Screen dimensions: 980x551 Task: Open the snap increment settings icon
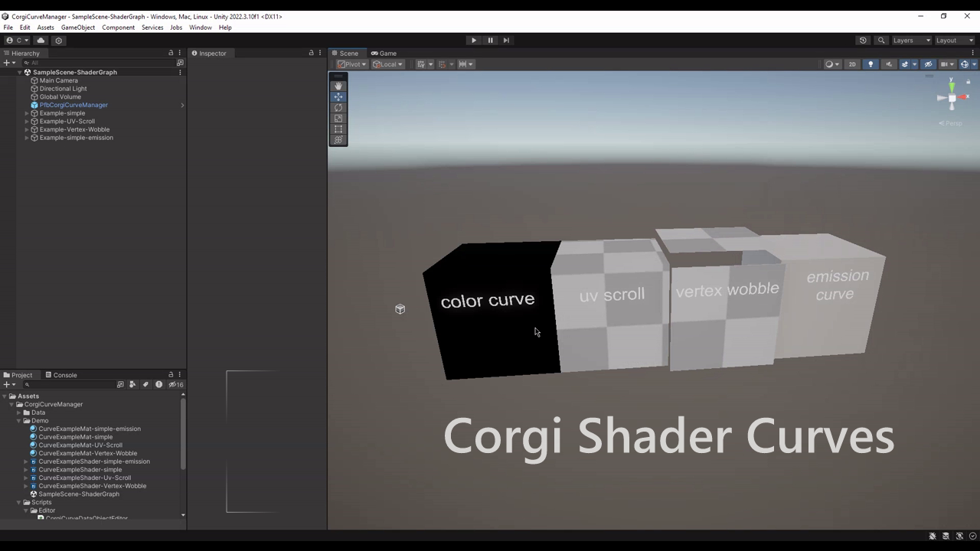(465, 64)
